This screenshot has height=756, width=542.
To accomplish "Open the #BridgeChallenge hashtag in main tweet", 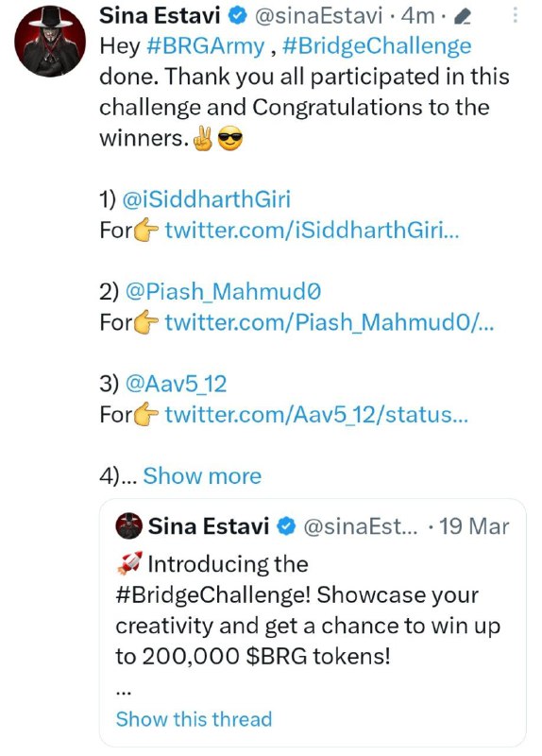I will [x=377, y=46].
